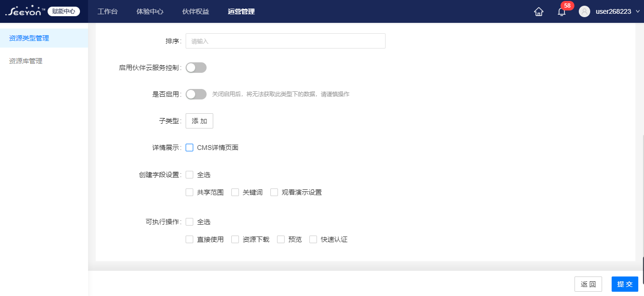Check the CMS详情页面 checkbox
The width and height of the screenshot is (644, 296).
(189, 148)
